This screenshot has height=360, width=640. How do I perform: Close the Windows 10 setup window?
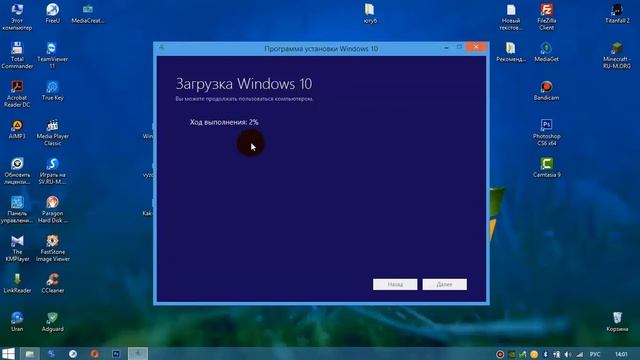click(476, 47)
